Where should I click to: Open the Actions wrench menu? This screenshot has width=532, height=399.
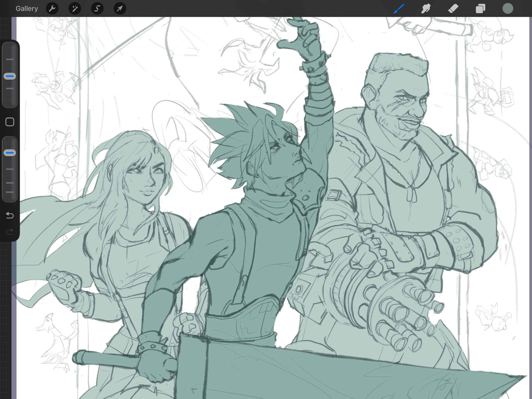point(52,9)
